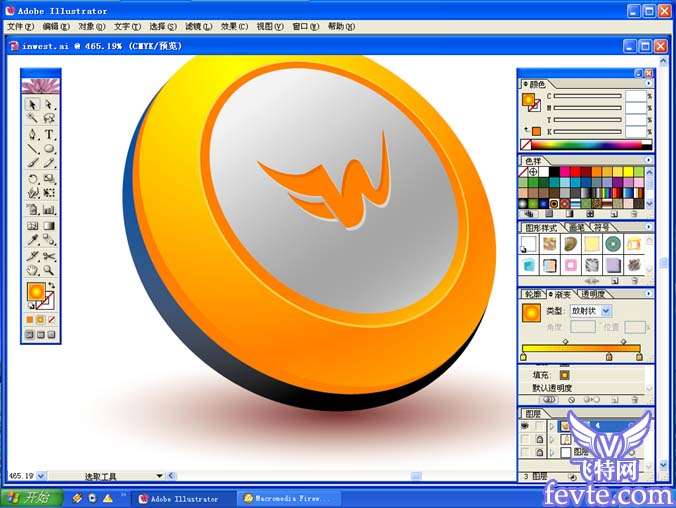
Task: Click the gradient 位置 input field
Action: click(635, 327)
